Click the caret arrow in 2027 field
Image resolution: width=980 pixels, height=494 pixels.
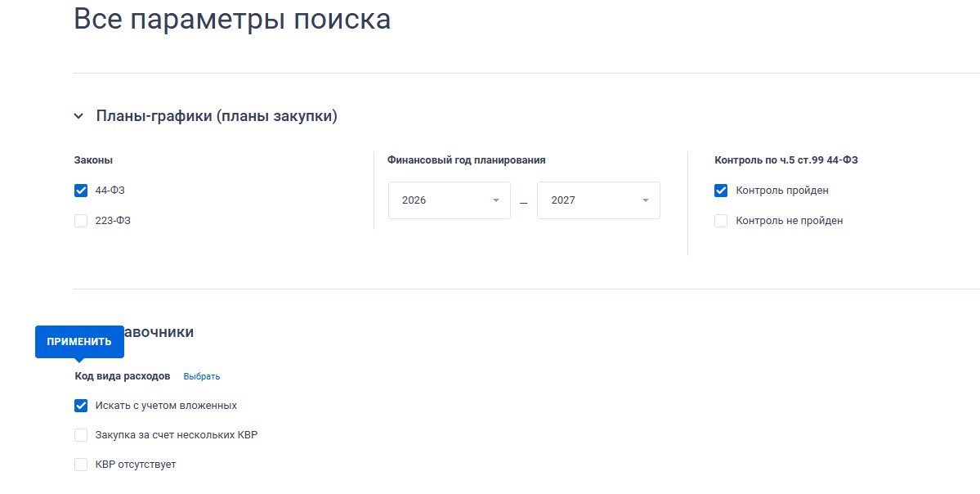point(645,200)
